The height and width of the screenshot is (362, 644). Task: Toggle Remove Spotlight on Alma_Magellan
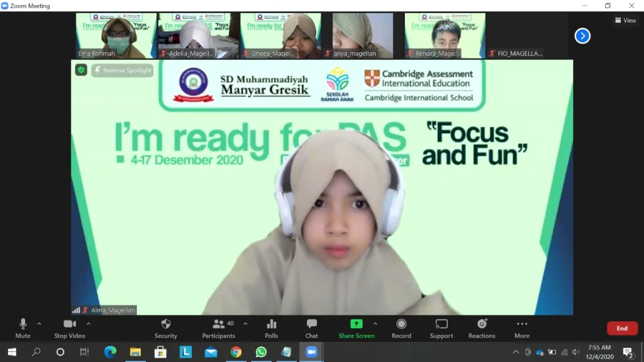click(123, 70)
